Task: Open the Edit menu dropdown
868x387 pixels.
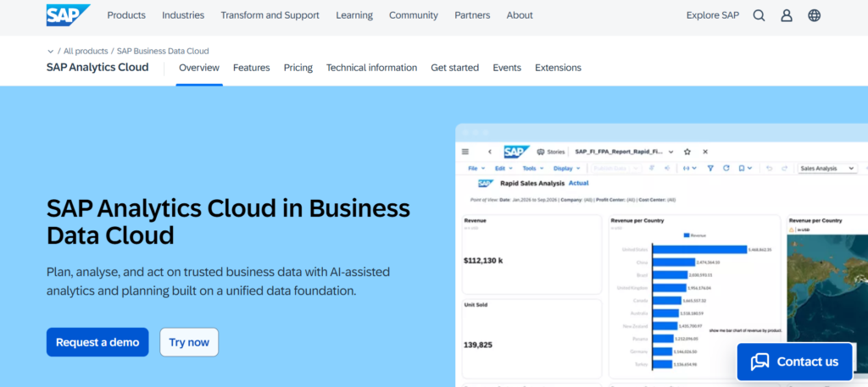Action: click(504, 168)
